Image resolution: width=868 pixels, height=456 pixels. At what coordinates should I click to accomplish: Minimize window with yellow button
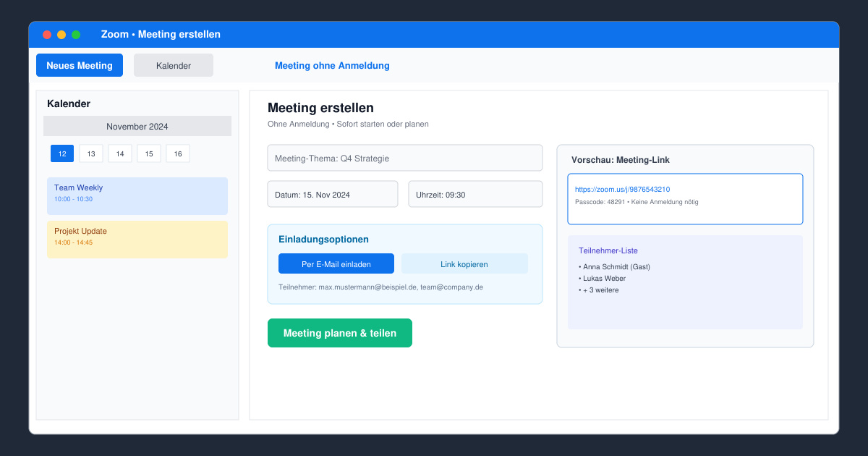(61, 35)
